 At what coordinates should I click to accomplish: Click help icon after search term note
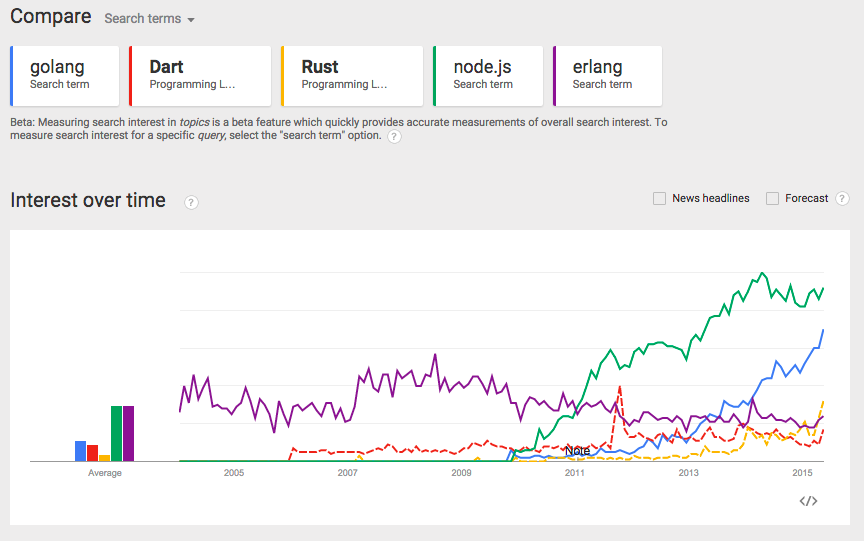coord(394,137)
